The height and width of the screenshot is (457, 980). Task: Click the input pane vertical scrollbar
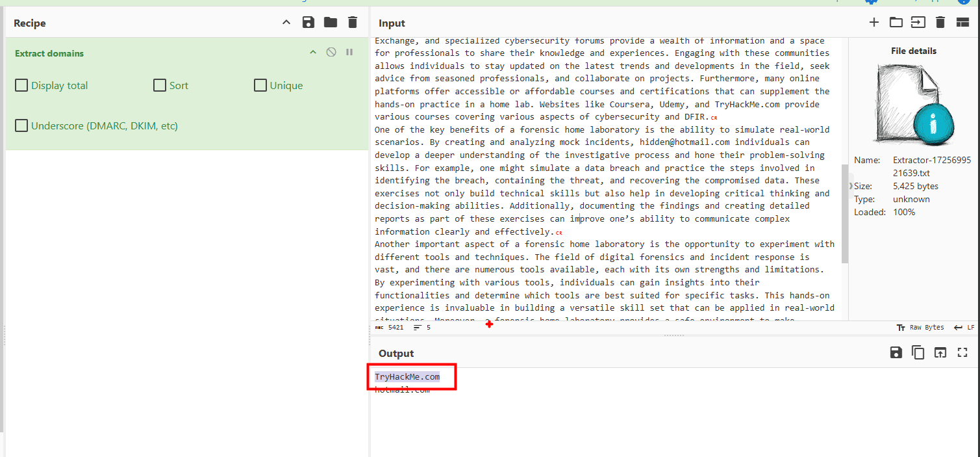(x=844, y=213)
